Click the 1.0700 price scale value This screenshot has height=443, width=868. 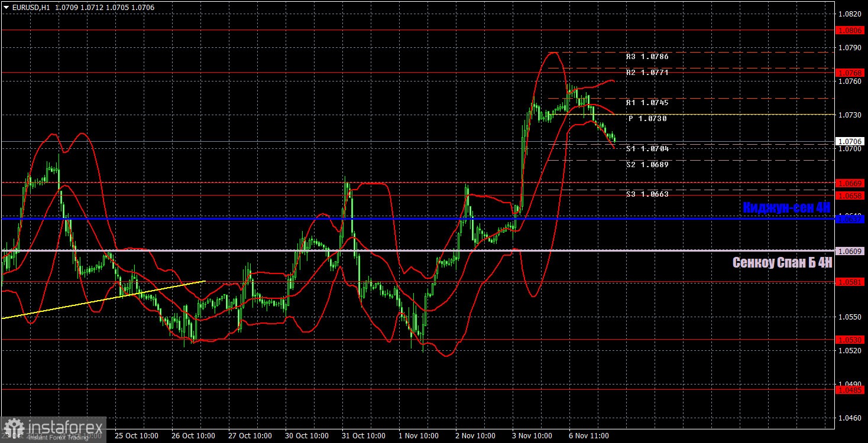[x=850, y=149]
